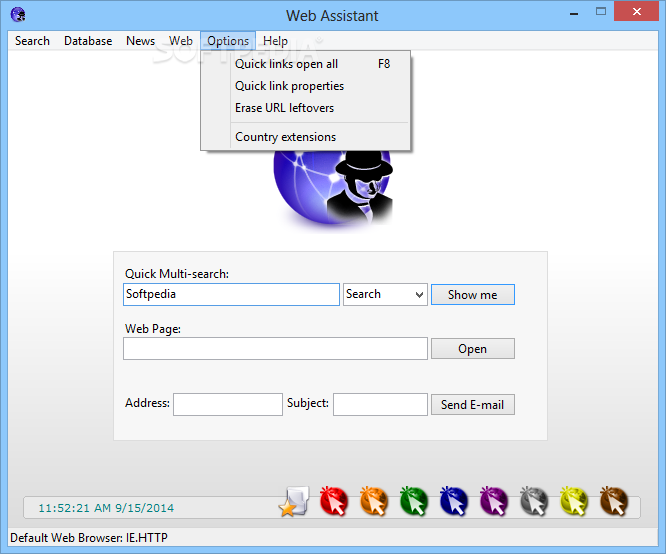Minimize the Web Assistant window
This screenshot has height=554, width=666.
574,13
